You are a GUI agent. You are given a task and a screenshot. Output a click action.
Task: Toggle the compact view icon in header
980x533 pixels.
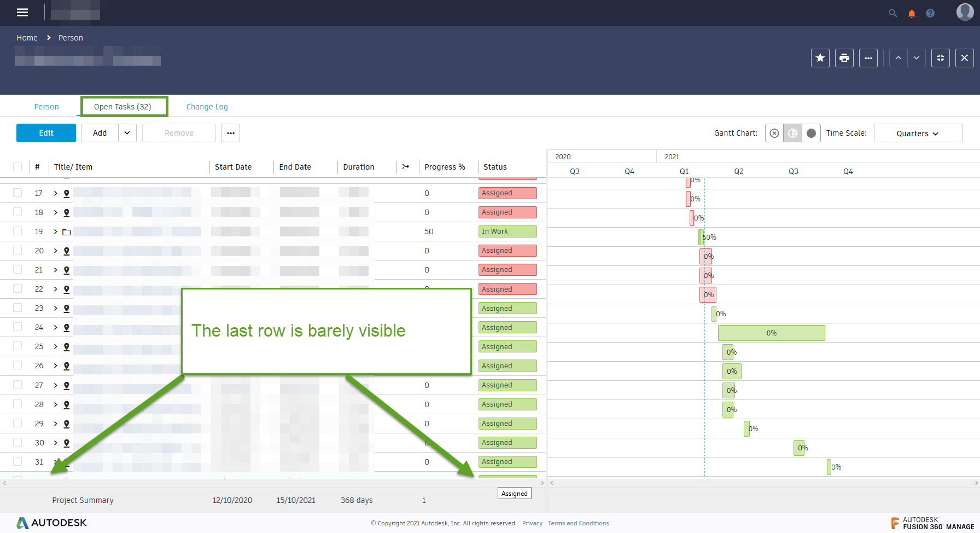click(x=941, y=58)
